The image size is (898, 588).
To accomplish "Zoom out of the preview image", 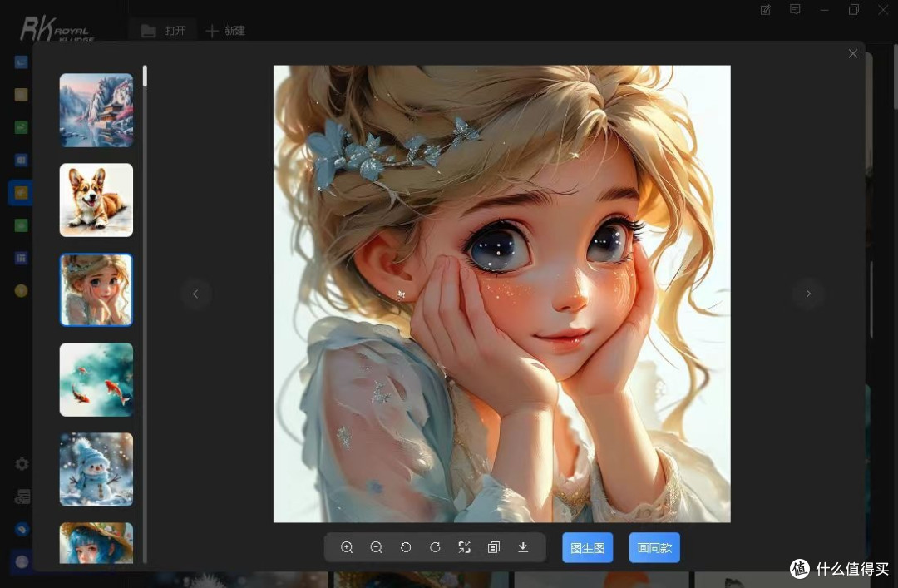I will point(377,547).
